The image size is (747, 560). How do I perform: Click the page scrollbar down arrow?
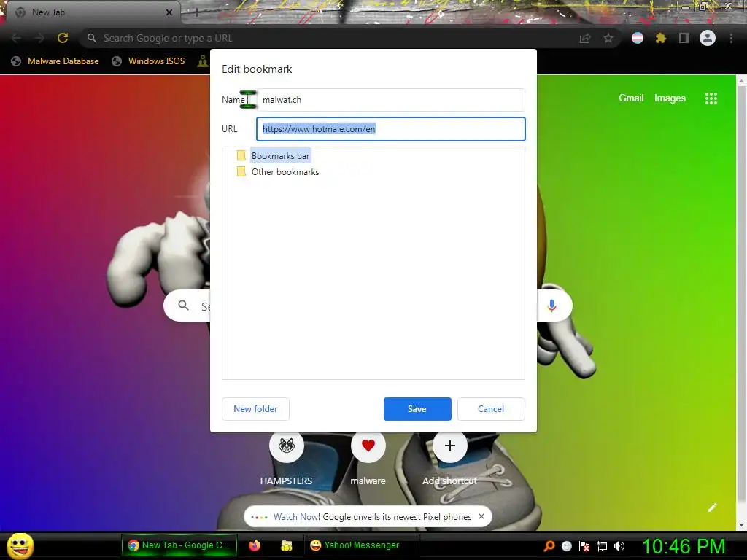741,525
